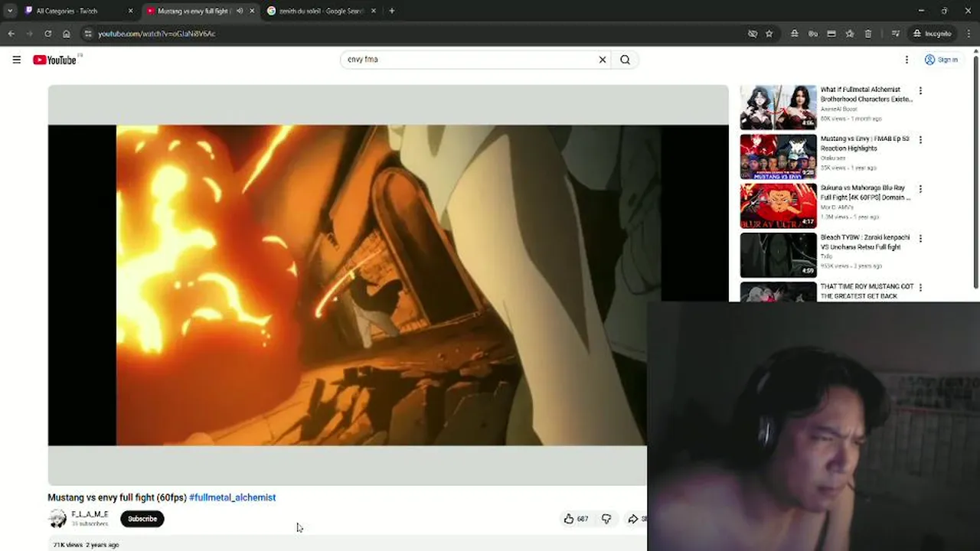Image resolution: width=980 pixels, height=551 pixels.
Task: Open the media controls playlist icon
Action: 895,34
